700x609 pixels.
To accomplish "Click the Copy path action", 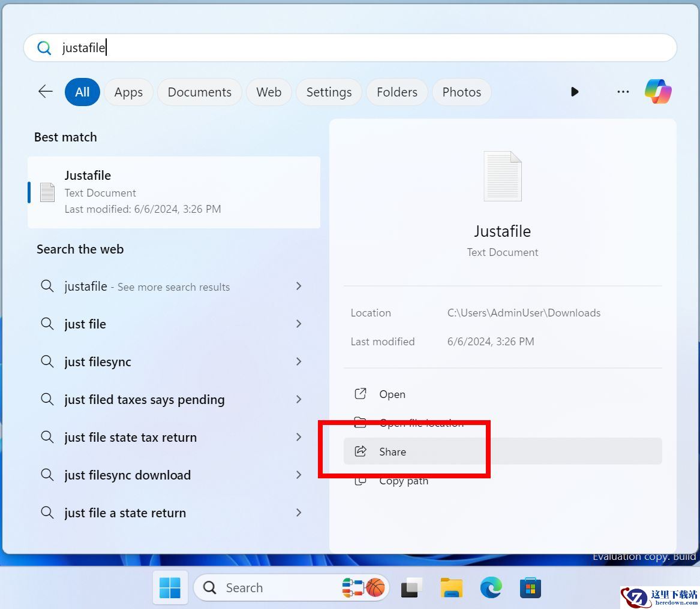I will pos(503,481).
